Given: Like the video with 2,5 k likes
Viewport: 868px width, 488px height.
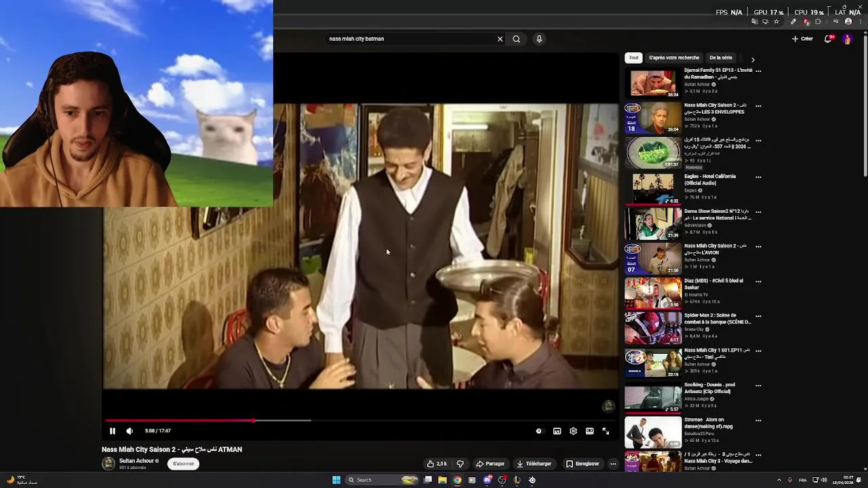Looking at the screenshot, I should click(437, 464).
